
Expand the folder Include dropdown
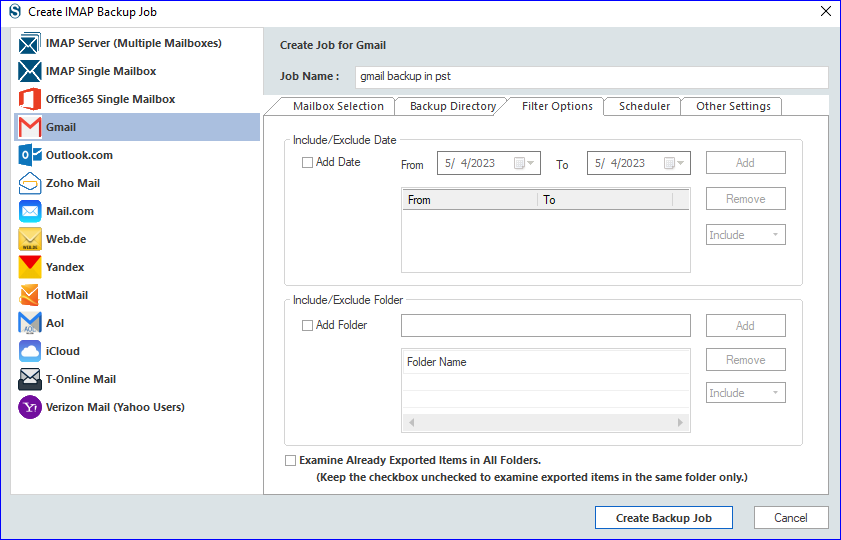click(x=746, y=393)
